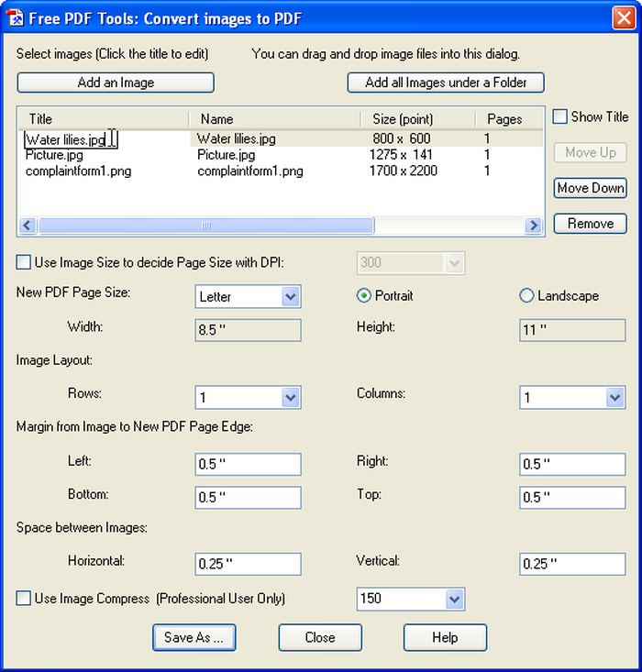Click Add all Images under a Folder
642x672 pixels.
(x=446, y=83)
